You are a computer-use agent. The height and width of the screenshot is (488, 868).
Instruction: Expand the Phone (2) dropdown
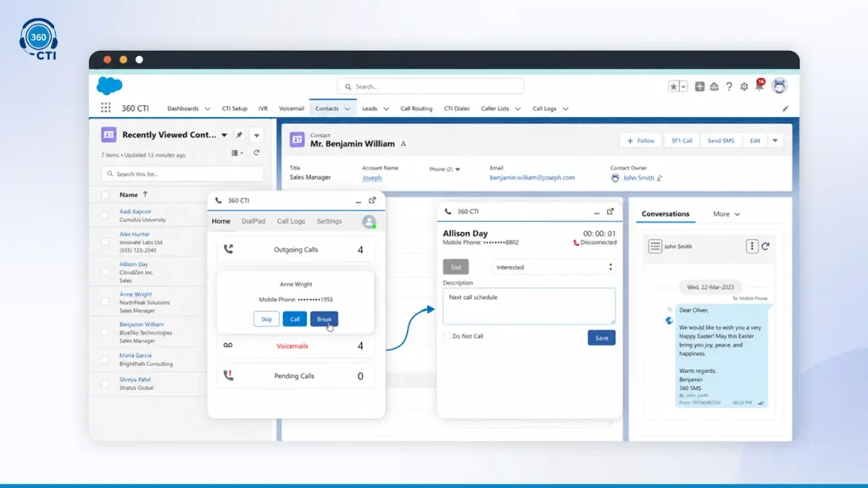click(x=458, y=169)
